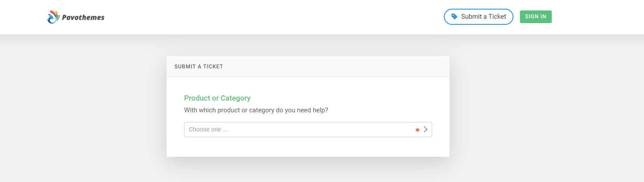
Task: Click the blue tag icon in header
Action: pyautogui.click(x=454, y=17)
